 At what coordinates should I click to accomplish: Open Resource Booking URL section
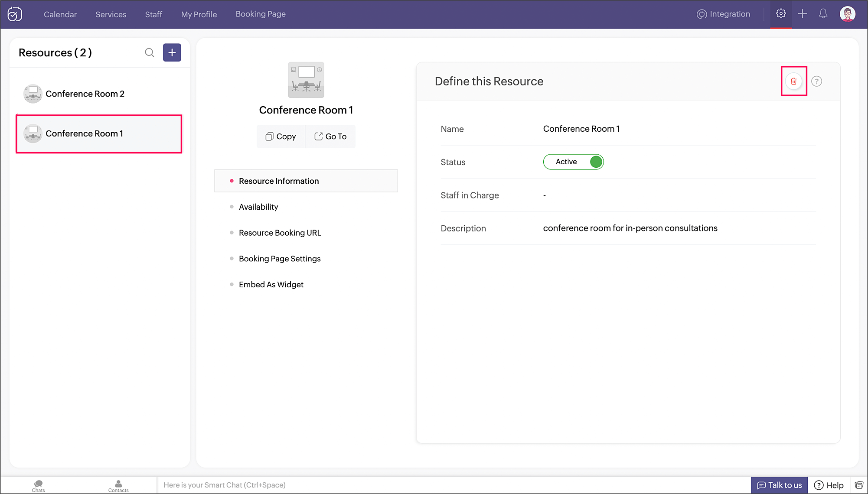coord(280,233)
